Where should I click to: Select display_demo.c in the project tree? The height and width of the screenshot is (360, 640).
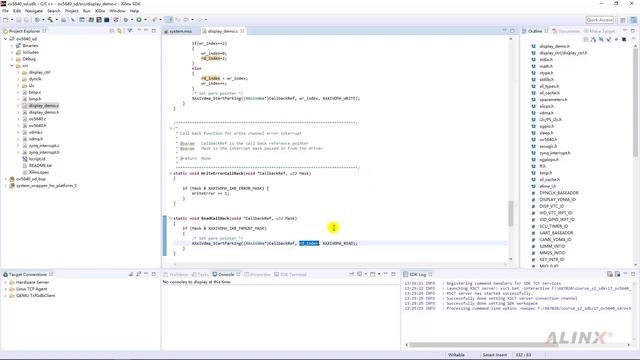click(44, 105)
